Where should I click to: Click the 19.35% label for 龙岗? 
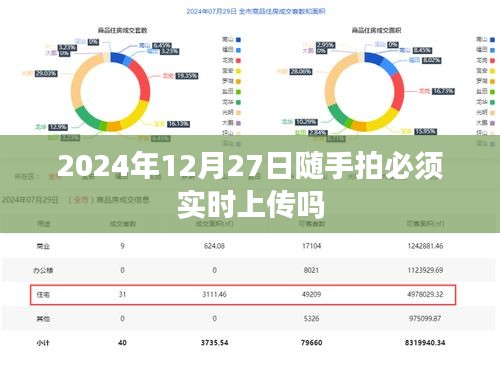[187, 76]
